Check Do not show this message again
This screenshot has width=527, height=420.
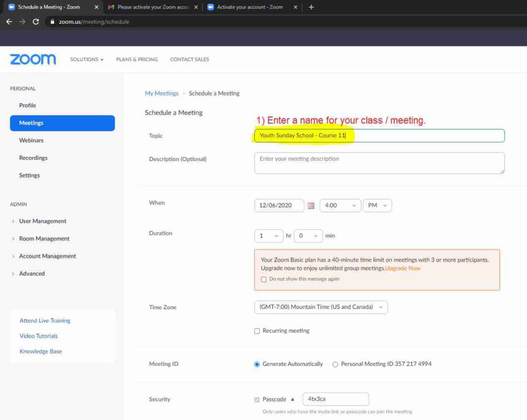264,279
